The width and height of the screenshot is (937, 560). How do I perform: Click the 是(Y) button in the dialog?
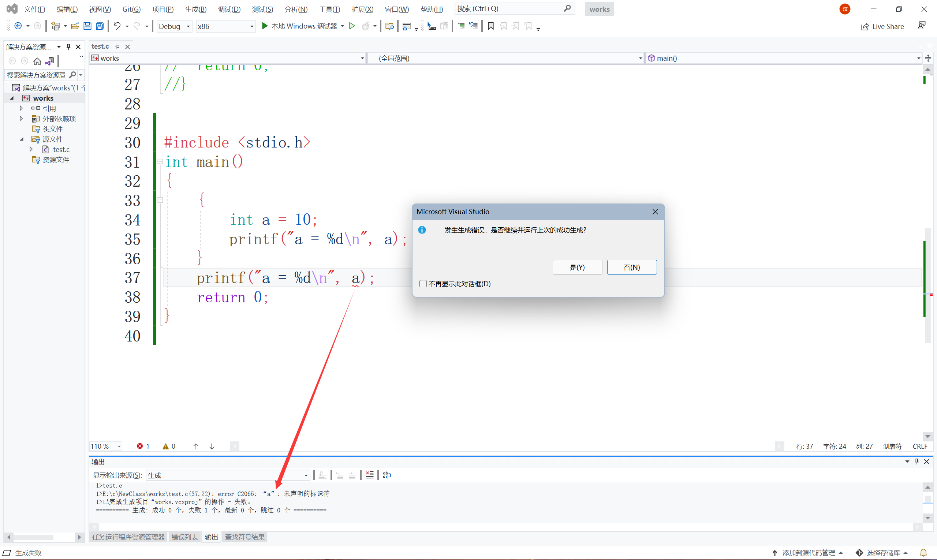[x=577, y=267]
